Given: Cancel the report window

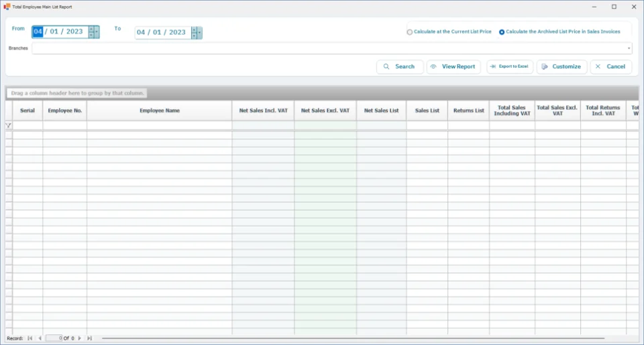Looking at the screenshot, I should pyautogui.click(x=610, y=66).
